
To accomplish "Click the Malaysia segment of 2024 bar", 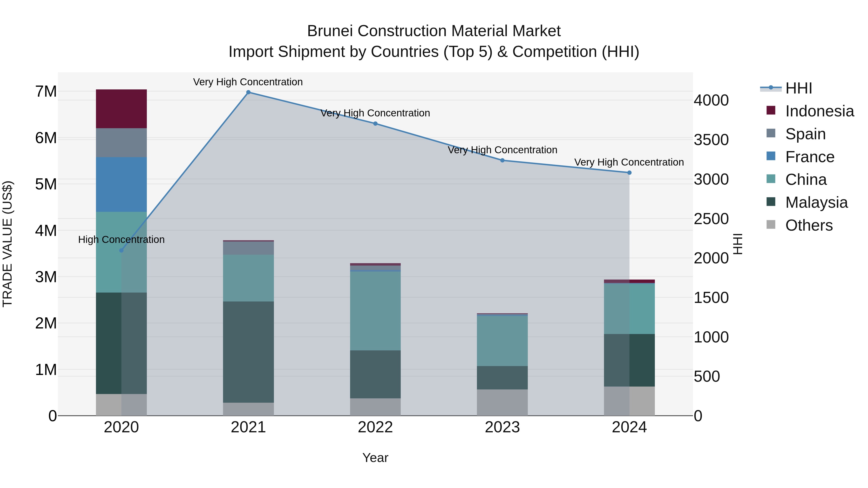I will 629,360.
